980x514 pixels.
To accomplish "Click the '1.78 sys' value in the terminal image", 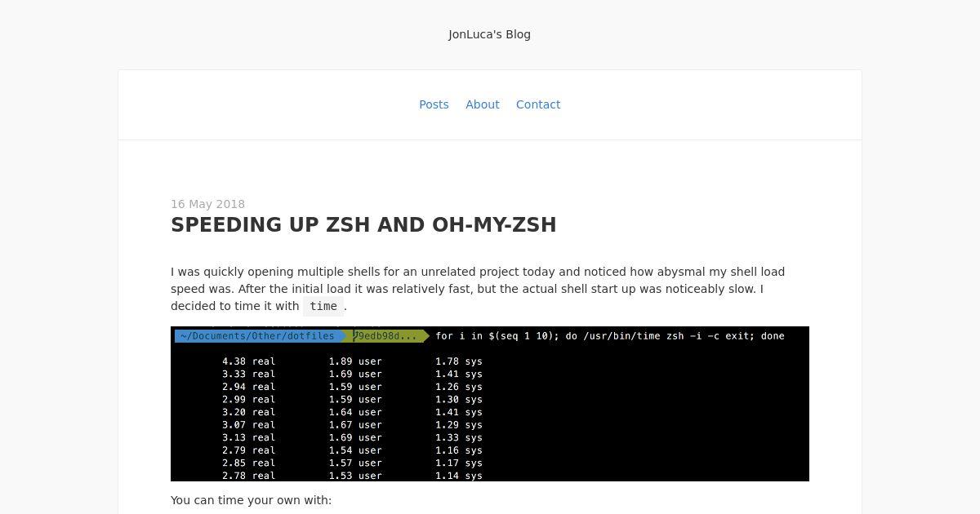I will pyautogui.click(x=458, y=361).
